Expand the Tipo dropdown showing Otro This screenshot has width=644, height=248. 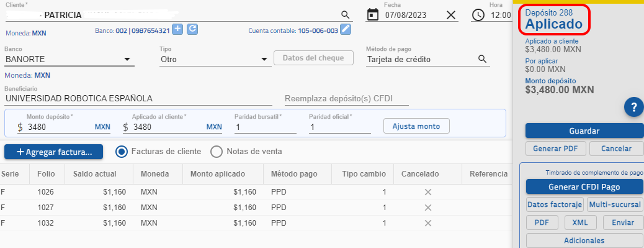pyautogui.click(x=264, y=60)
